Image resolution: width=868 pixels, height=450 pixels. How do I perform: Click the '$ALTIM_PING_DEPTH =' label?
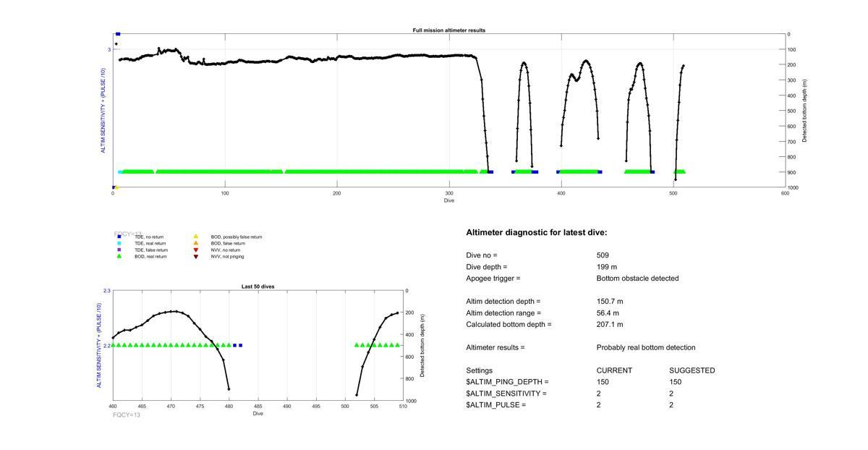point(507,382)
